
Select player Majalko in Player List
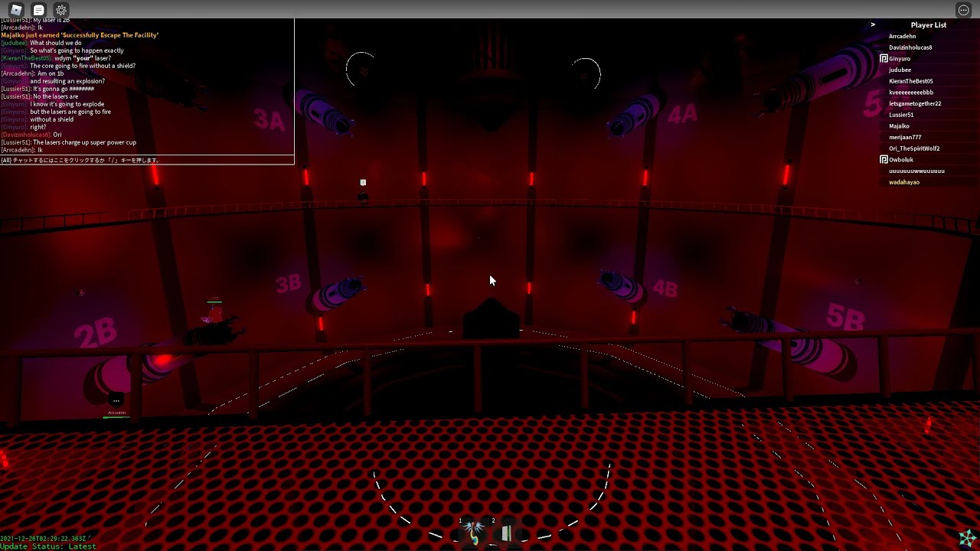(x=899, y=126)
